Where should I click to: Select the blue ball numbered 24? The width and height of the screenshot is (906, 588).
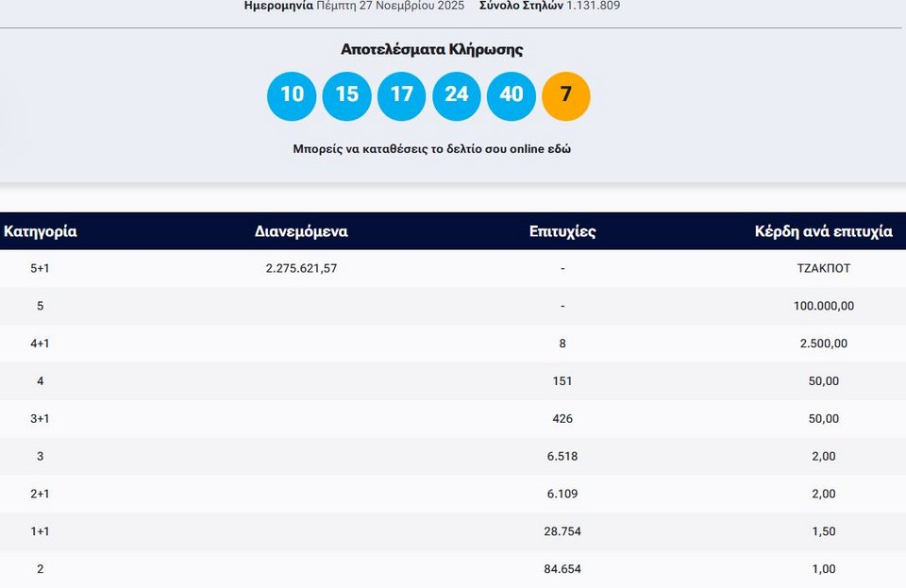(x=456, y=96)
